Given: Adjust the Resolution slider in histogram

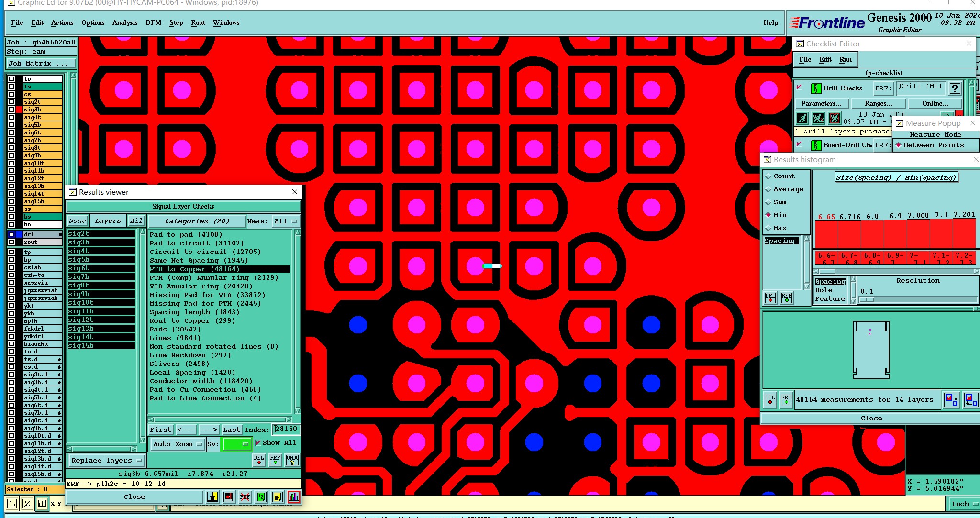Looking at the screenshot, I should click(867, 299).
